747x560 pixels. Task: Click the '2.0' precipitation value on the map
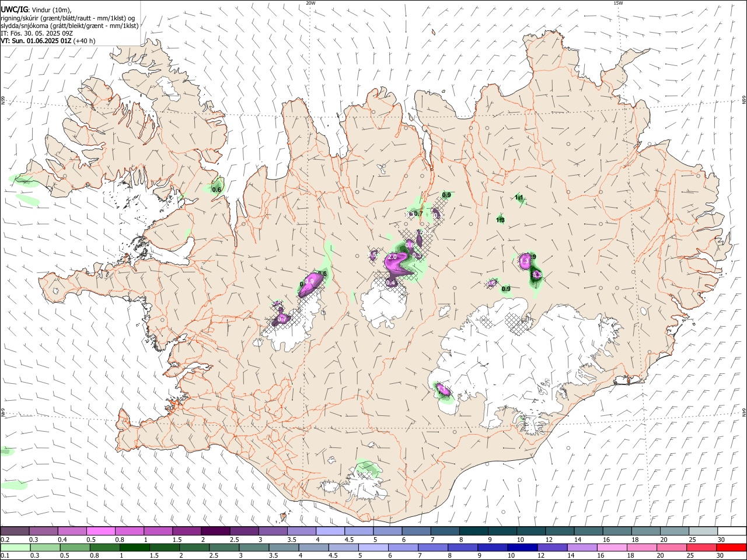(x=392, y=257)
